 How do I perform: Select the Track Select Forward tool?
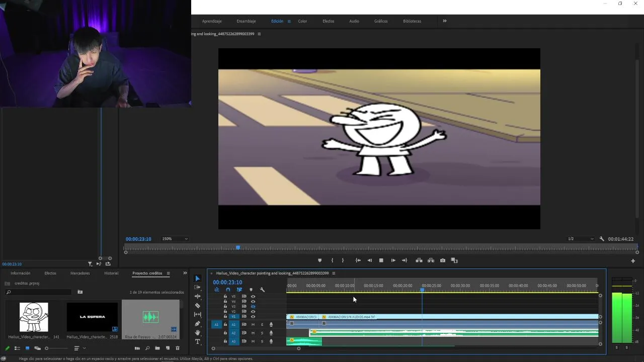pyautogui.click(x=197, y=288)
